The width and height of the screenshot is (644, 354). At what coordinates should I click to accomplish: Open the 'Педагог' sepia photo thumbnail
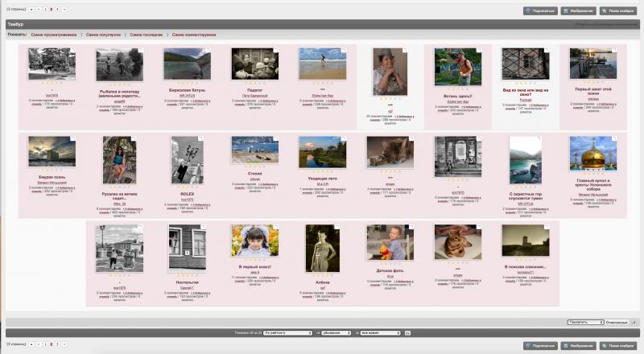click(x=254, y=64)
